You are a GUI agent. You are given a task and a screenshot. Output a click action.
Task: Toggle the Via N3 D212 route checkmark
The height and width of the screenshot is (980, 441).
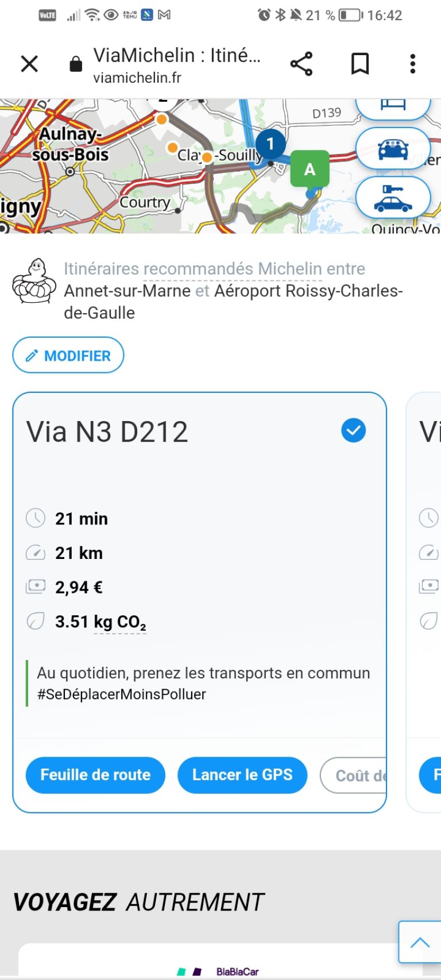click(353, 430)
